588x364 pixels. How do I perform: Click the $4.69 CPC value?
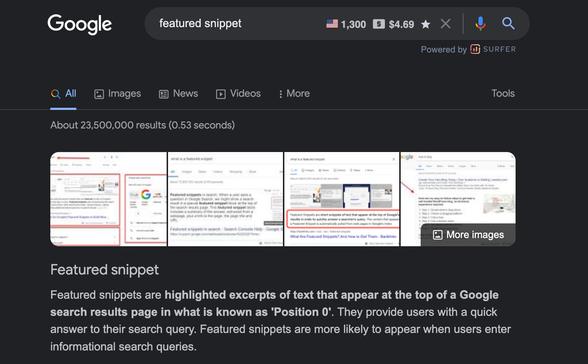401,24
